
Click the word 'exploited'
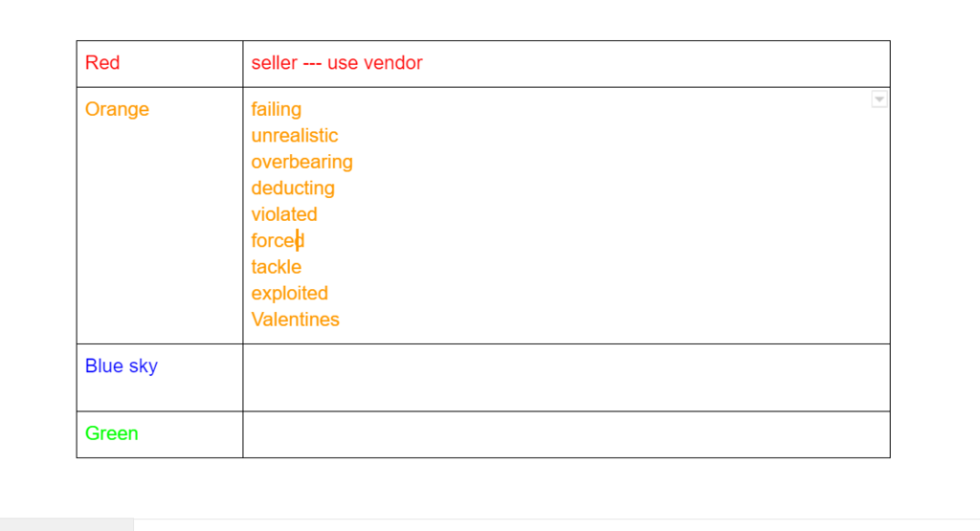[289, 293]
